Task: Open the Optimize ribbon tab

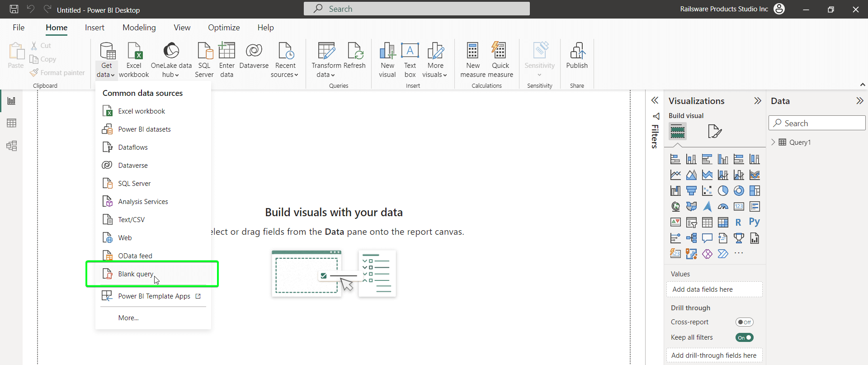Action: coord(224,28)
